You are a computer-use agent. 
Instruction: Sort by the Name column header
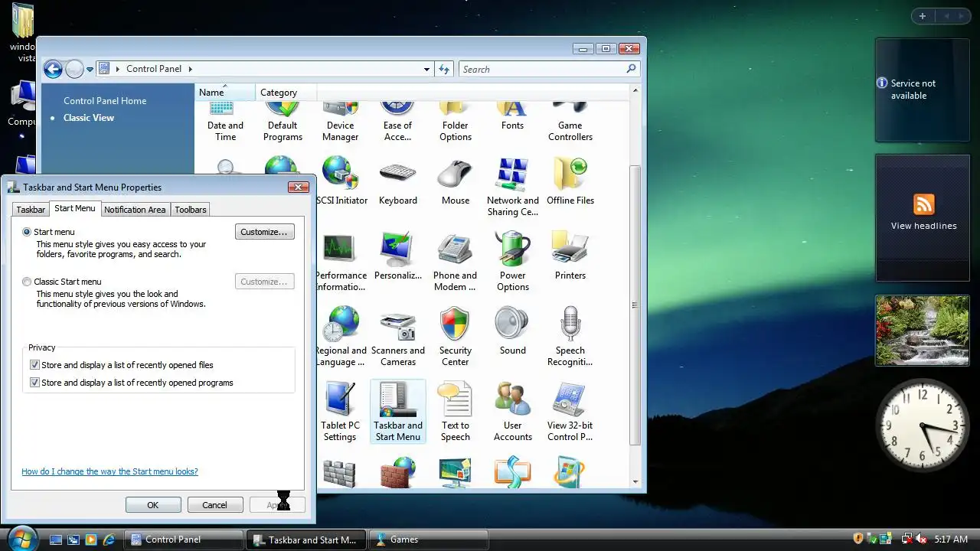point(224,93)
